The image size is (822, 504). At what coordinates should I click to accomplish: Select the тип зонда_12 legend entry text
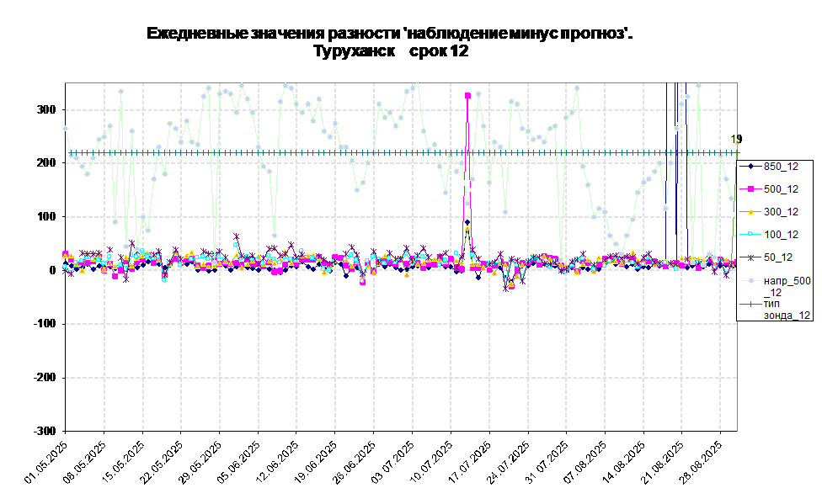(787, 309)
